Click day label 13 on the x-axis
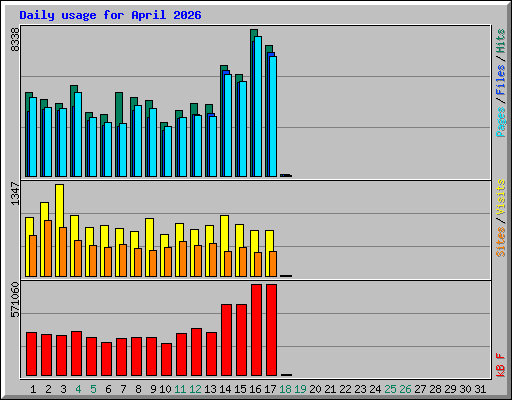This screenshot has height=400, width=512. [210, 389]
